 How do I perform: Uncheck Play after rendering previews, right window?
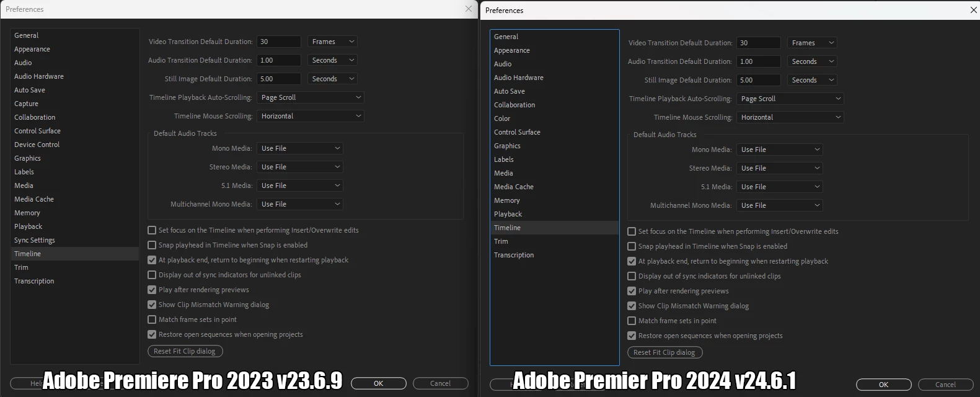tap(632, 291)
